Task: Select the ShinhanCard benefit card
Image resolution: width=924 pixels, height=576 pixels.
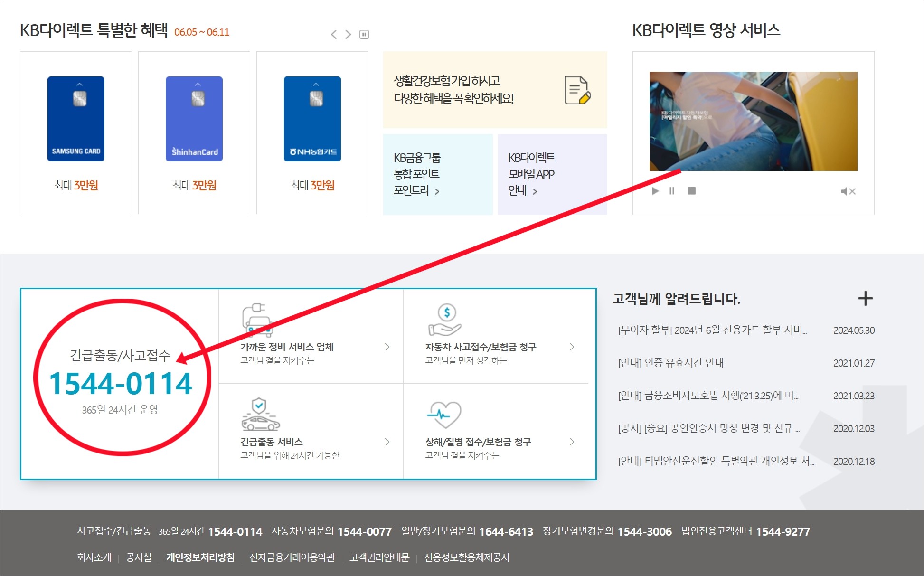Action: click(x=194, y=119)
